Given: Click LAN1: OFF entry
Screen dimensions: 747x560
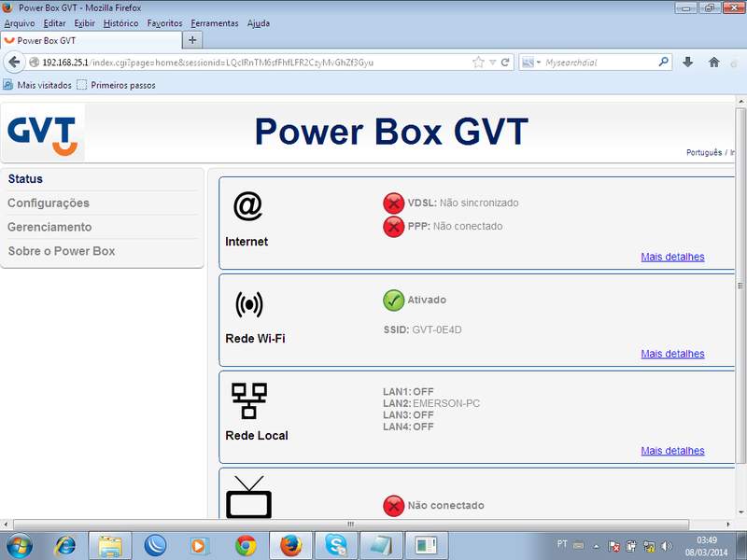Looking at the screenshot, I should tap(408, 392).
